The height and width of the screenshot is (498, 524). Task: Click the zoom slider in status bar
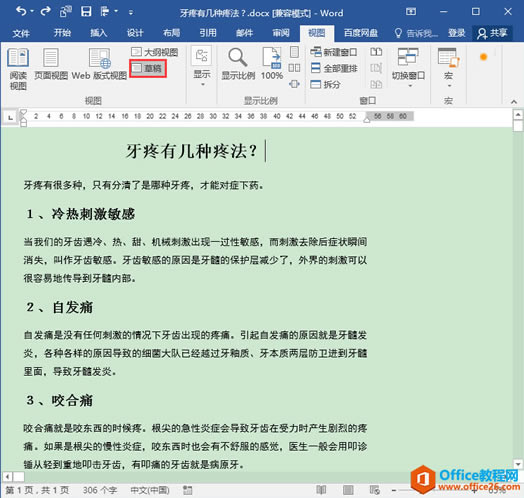click(434, 490)
